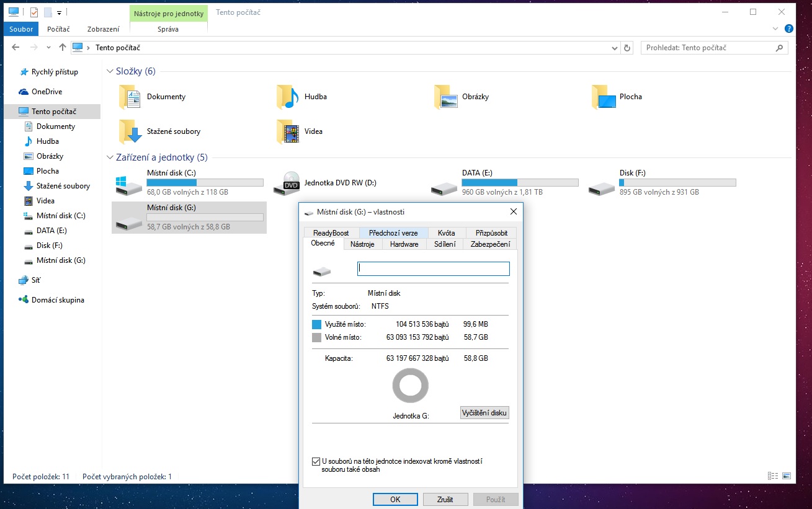Open the quick access toolbar customize dropdown
Screen dimensions: 812x509
(x=59, y=12)
